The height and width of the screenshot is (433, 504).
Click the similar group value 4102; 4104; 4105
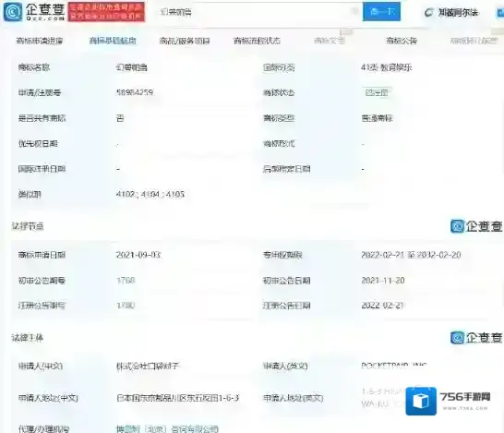point(150,194)
